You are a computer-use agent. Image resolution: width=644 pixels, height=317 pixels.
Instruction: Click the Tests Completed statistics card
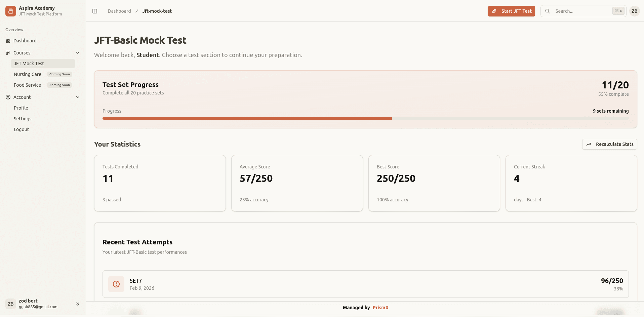[160, 183]
